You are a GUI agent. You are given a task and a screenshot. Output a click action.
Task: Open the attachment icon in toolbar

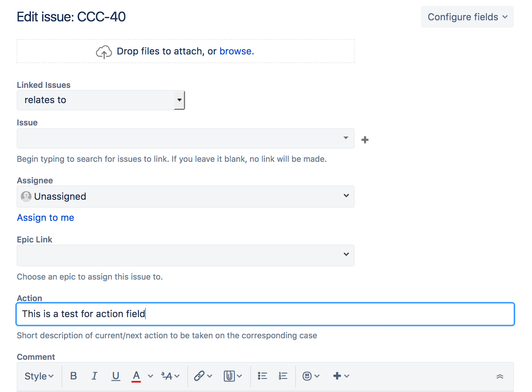pos(232,376)
